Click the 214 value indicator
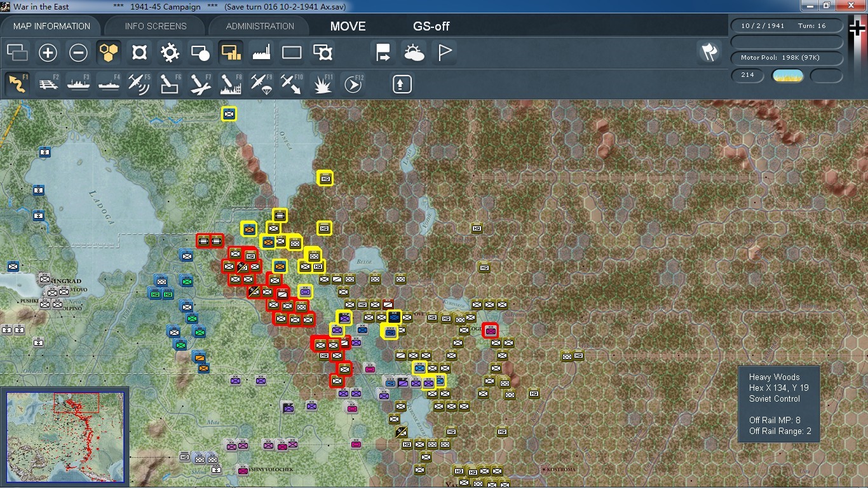This screenshot has height=488, width=868. pos(747,75)
